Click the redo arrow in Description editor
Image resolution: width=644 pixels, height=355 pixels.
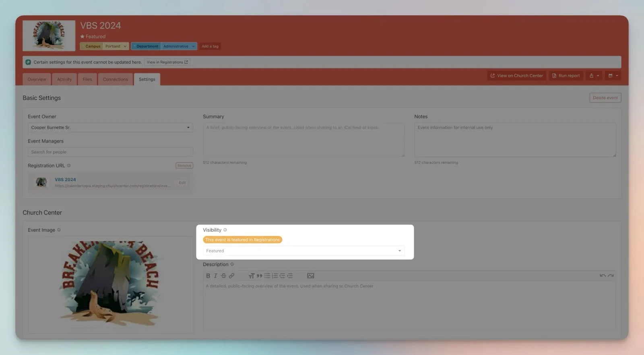click(611, 276)
